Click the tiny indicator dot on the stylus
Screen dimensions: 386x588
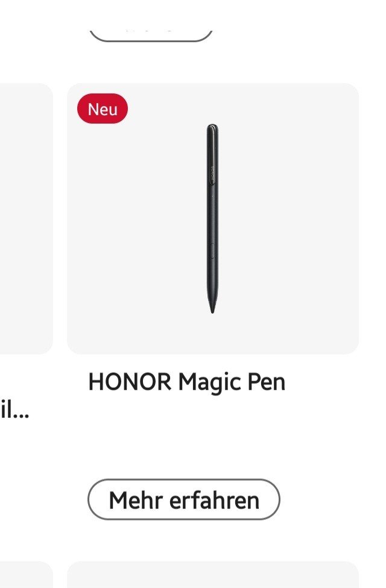(x=213, y=195)
